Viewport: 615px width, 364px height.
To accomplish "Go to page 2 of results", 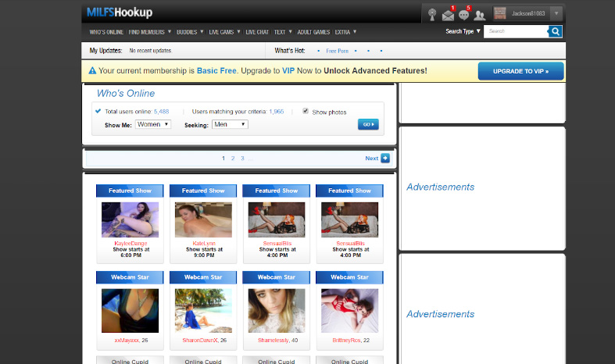I will [233, 159].
